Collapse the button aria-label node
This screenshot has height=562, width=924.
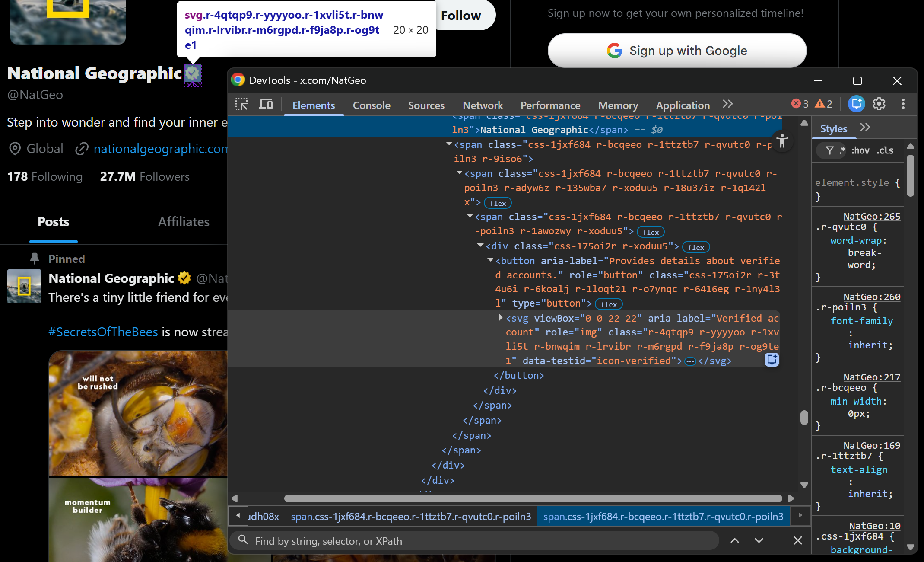(x=490, y=260)
